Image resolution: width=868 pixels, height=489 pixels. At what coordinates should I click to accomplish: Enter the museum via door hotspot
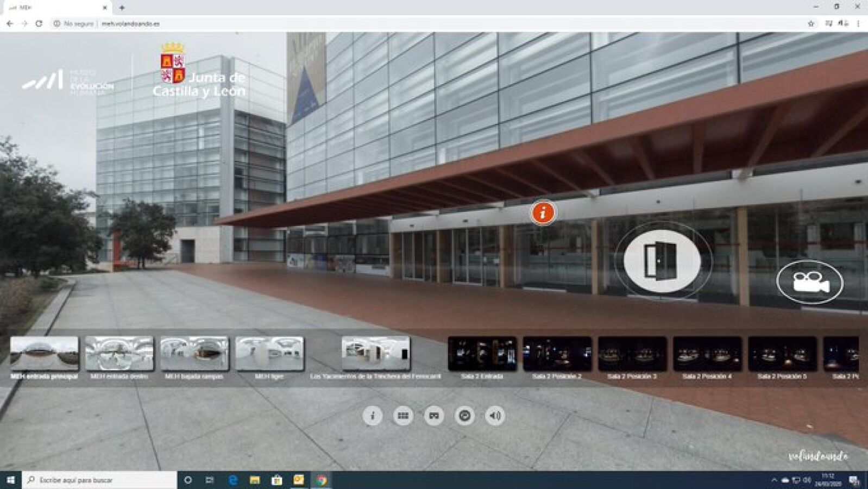pyautogui.click(x=661, y=261)
